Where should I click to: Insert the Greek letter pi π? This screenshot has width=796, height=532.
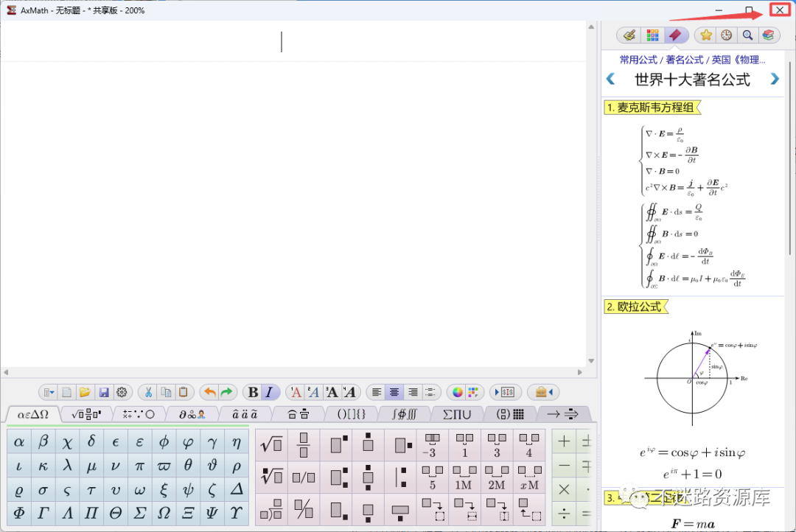pos(139,466)
